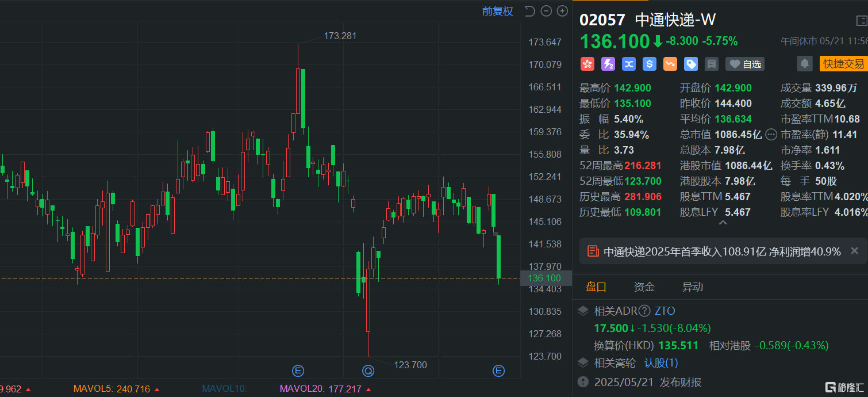This screenshot has height=397, width=868.
Task: Switch to the 异动 tab
Action: point(693,287)
